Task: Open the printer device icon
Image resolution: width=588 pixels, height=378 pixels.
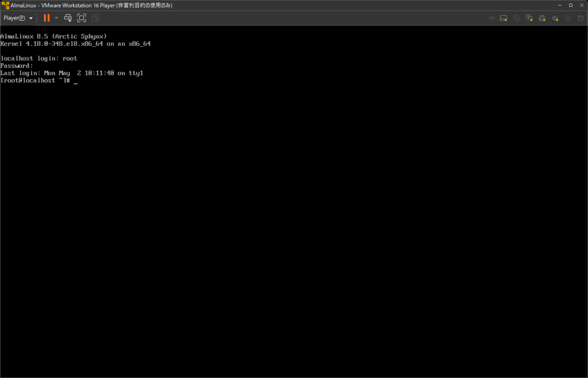Action: (x=542, y=18)
